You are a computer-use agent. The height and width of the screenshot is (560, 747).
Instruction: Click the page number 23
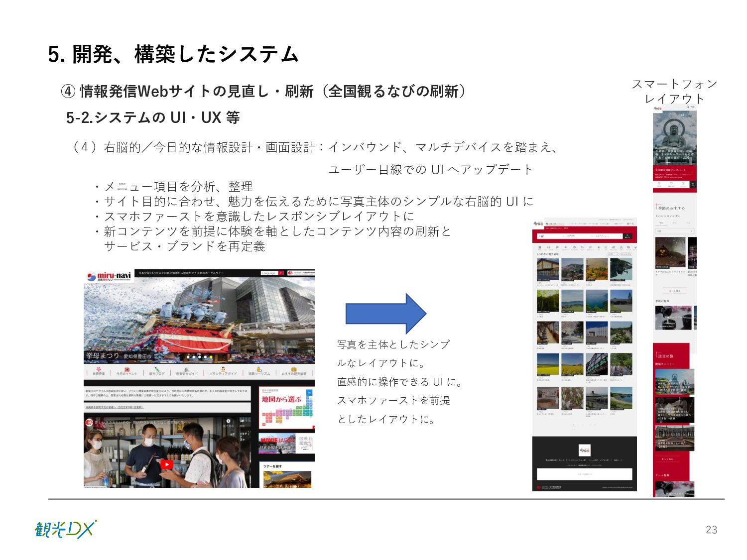pyautogui.click(x=711, y=530)
